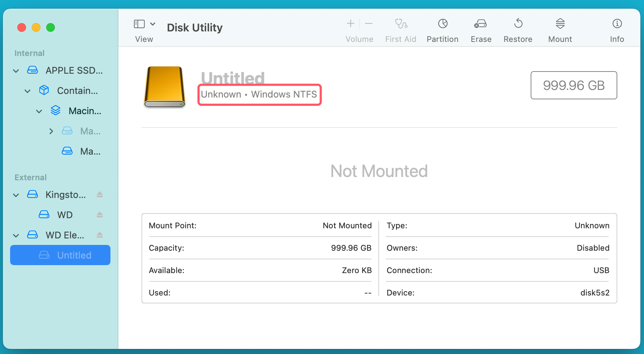Open the View options dropdown

(x=153, y=23)
